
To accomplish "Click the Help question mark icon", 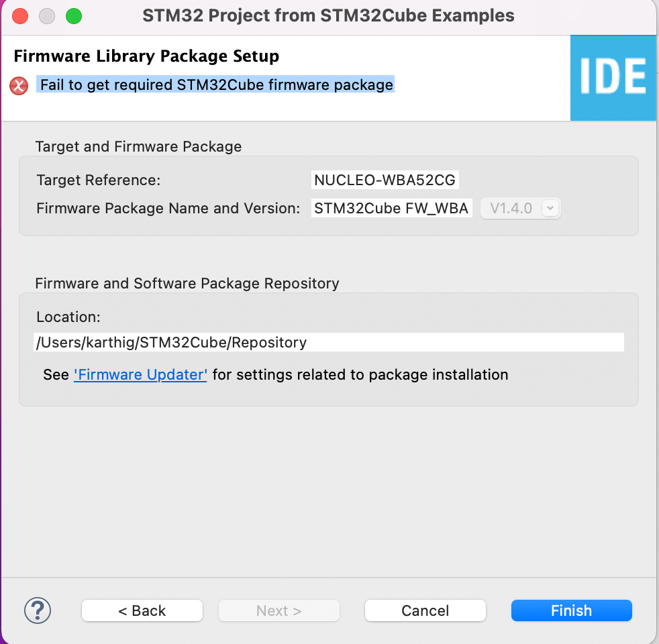I will [38, 610].
